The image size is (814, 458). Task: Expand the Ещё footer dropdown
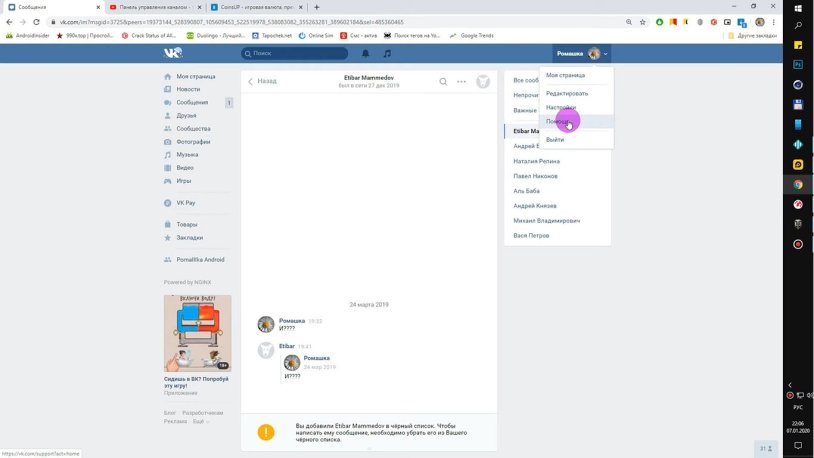tap(201, 421)
